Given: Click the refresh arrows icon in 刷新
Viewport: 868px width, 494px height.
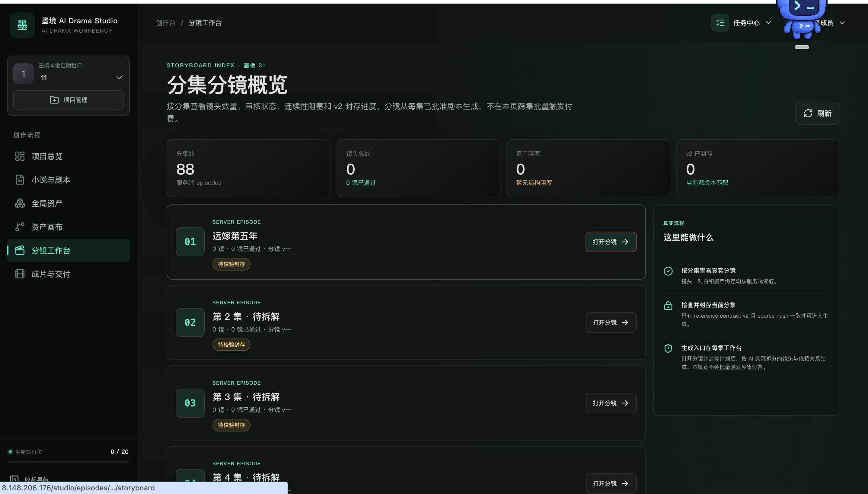Looking at the screenshot, I should 808,113.
